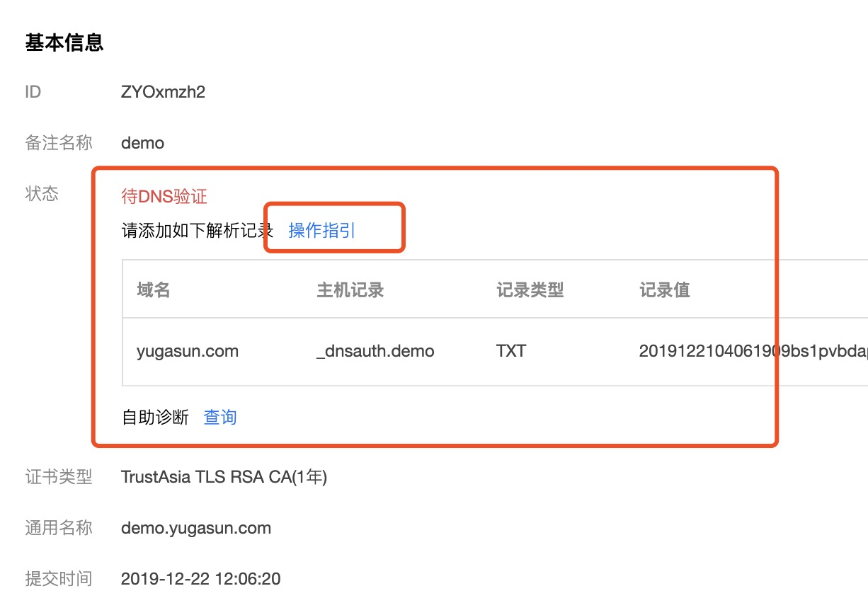The width and height of the screenshot is (868, 603).
Task: Click the 域名 column header
Action: tap(154, 290)
